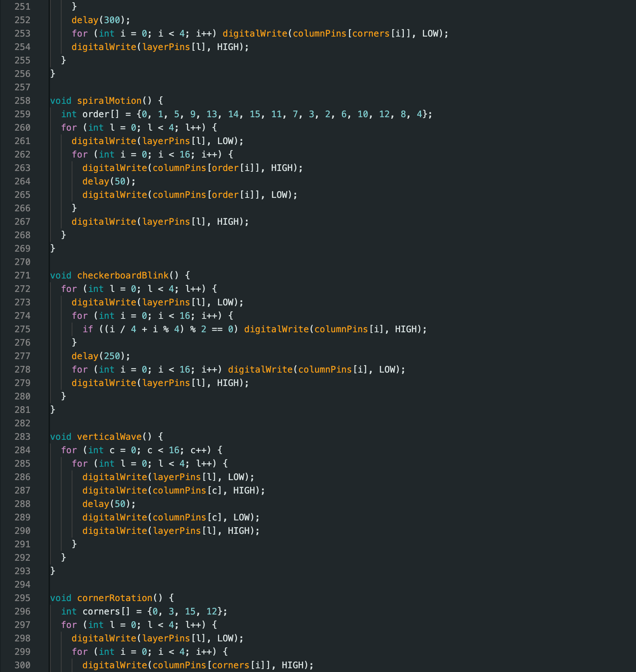This screenshot has width=636, height=672.
Task: Click line number 300 in the gutter
Action: tap(22, 665)
